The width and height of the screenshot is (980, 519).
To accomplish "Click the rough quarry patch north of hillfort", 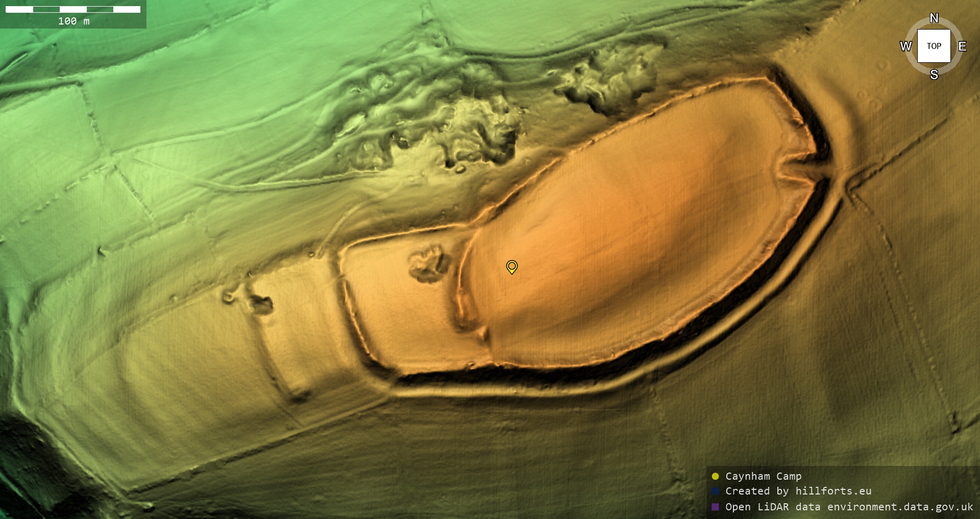I will click(610, 77).
